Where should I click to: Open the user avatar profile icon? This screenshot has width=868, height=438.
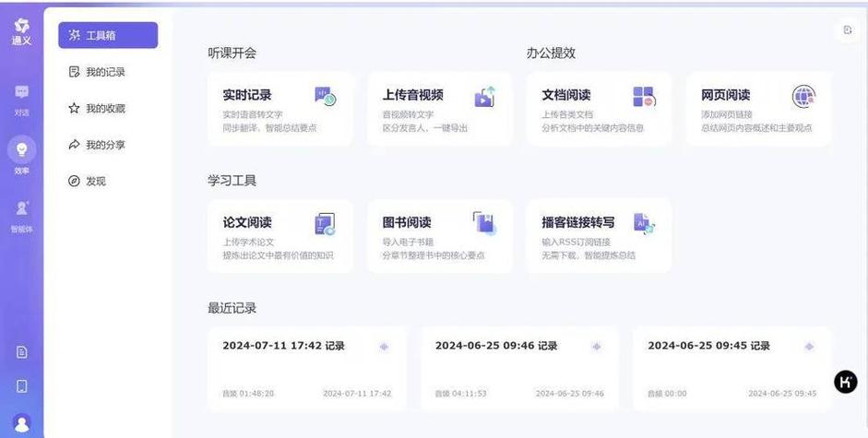[21, 423]
